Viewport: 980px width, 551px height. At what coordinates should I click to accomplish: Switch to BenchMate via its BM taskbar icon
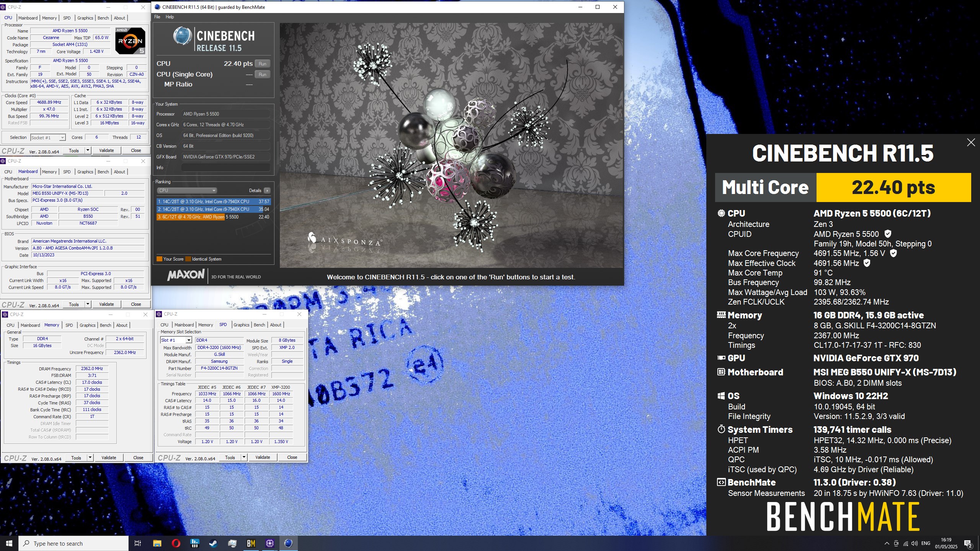tap(251, 543)
